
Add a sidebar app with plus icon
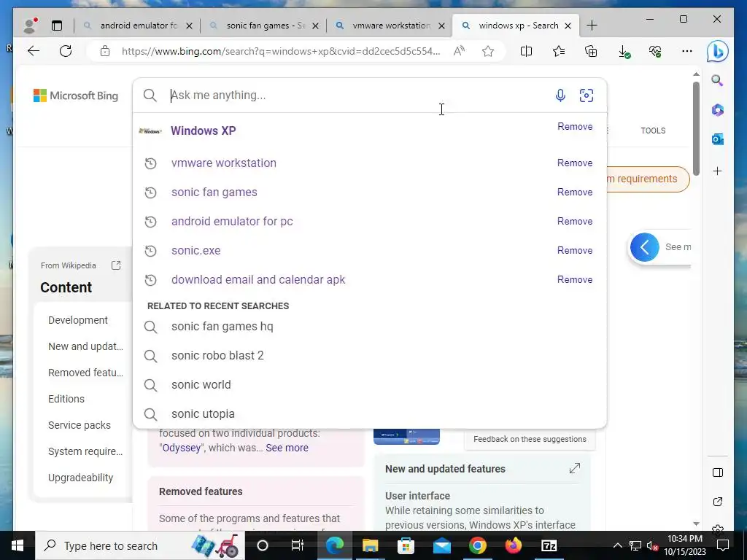click(x=718, y=171)
